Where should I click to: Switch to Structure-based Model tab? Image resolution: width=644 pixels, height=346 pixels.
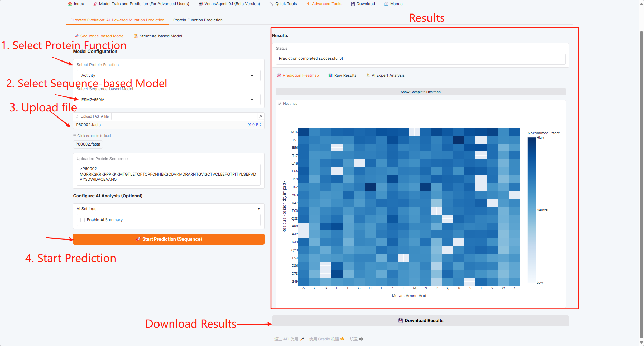tap(158, 36)
